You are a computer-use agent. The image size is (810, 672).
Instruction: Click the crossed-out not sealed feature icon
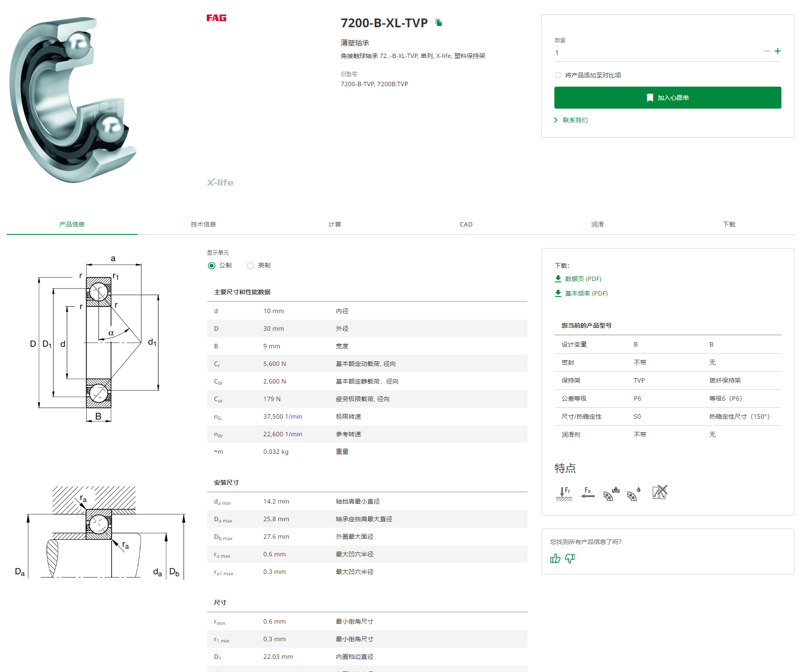point(660,493)
